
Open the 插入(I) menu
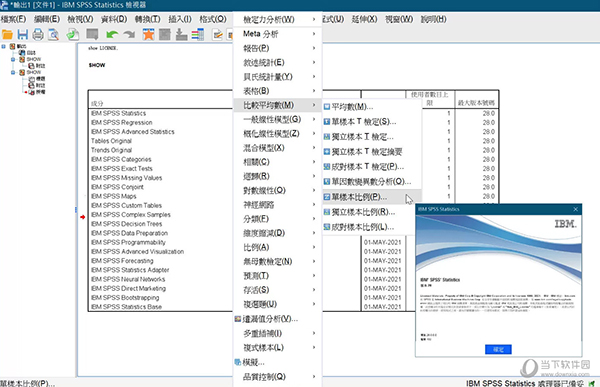pos(180,19)
